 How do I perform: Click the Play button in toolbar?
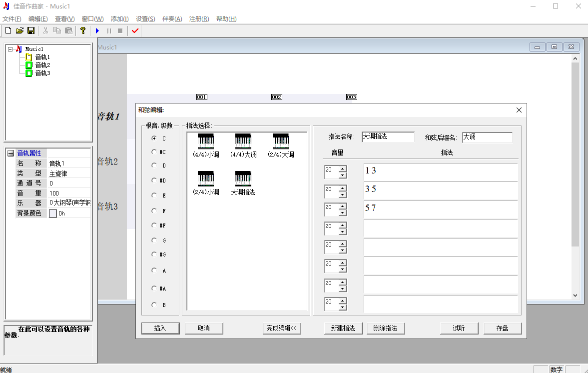point(97,31)
